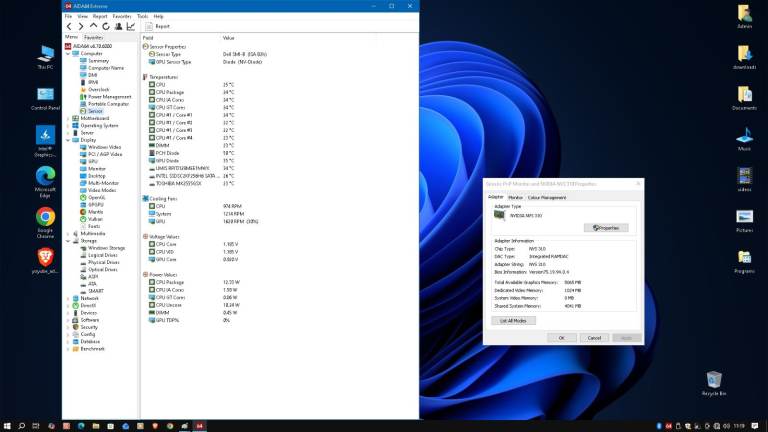Switch to the Monitor tab

point(515,197)
